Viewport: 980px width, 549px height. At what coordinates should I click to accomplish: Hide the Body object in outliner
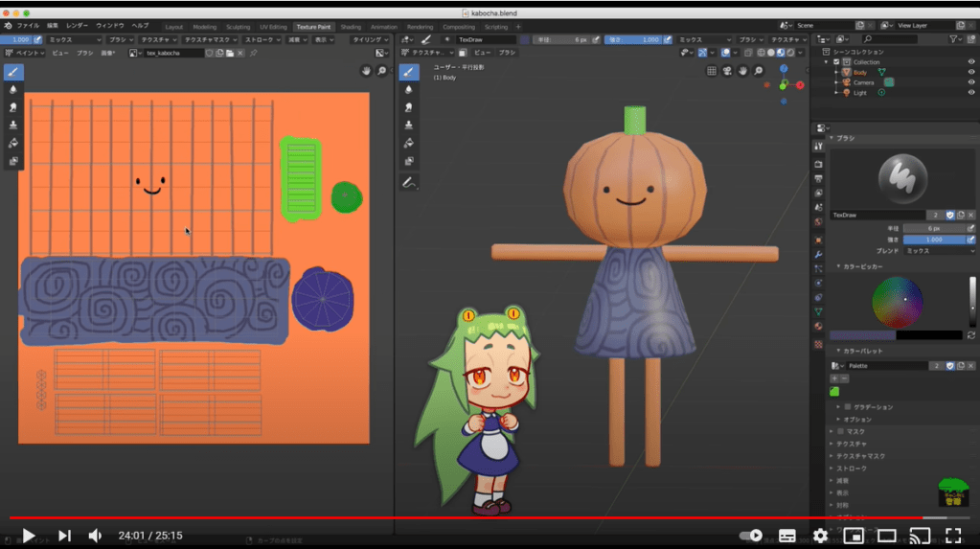click(x=971, y=72)
